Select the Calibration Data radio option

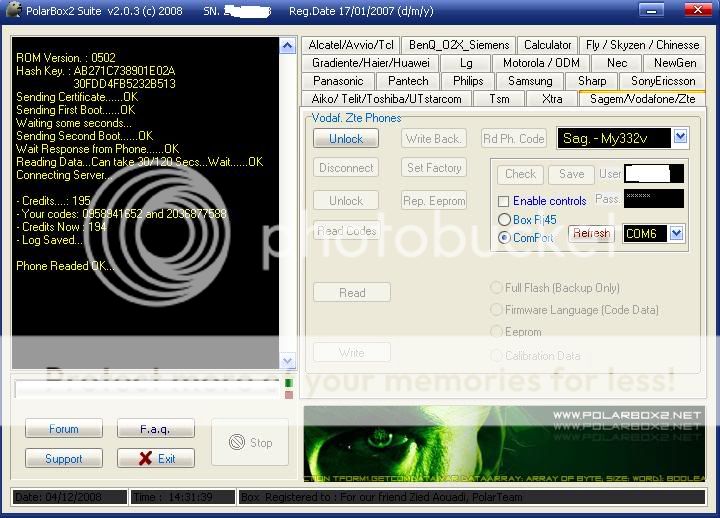496,355
